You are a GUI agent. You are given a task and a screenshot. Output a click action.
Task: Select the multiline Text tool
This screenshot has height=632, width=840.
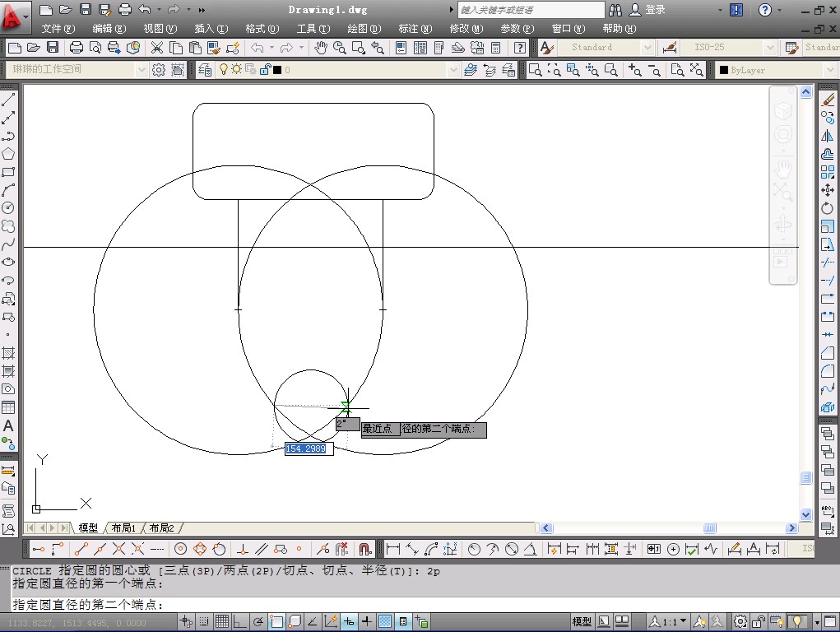pos(8,425)
